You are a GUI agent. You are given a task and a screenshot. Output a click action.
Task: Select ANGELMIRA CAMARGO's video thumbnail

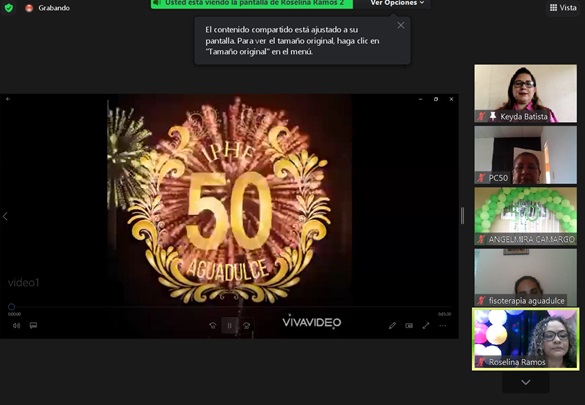coord(525,216)
